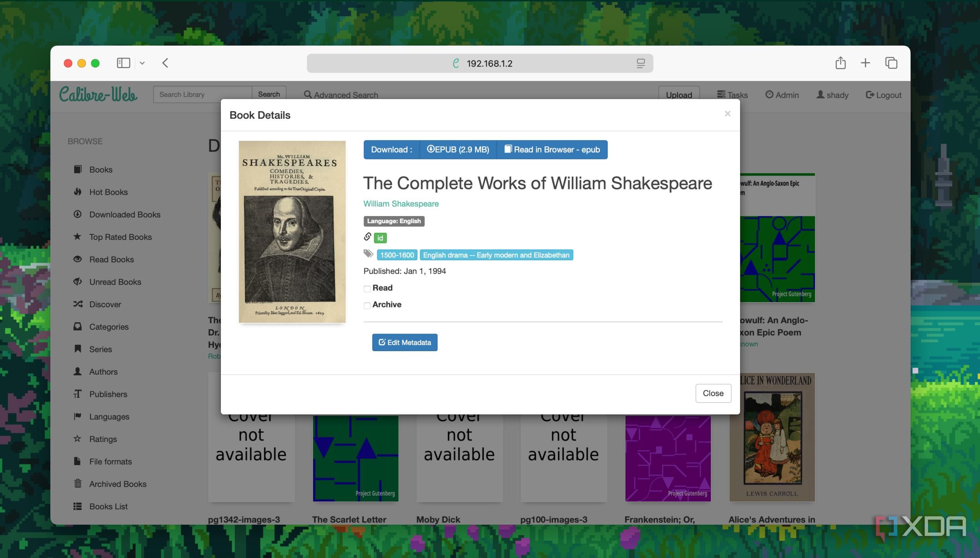The image size is (980, 558).
Task: Click the Language: English badge
Action: 394,221
